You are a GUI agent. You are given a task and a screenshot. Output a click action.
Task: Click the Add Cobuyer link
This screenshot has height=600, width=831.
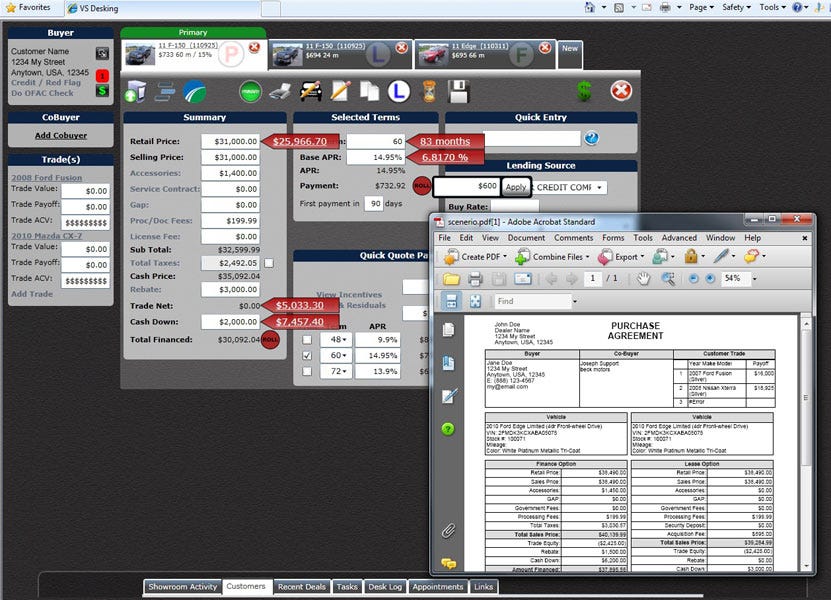pos(61,136)
